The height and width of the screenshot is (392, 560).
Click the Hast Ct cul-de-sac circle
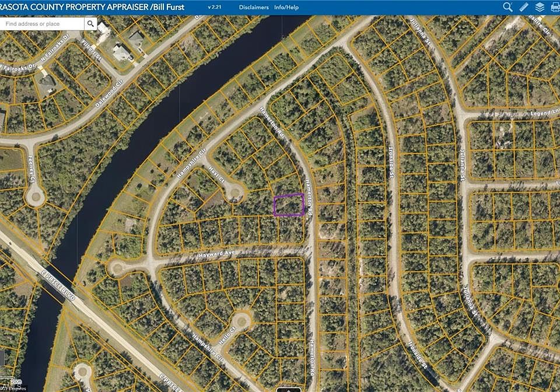[235, 192]
